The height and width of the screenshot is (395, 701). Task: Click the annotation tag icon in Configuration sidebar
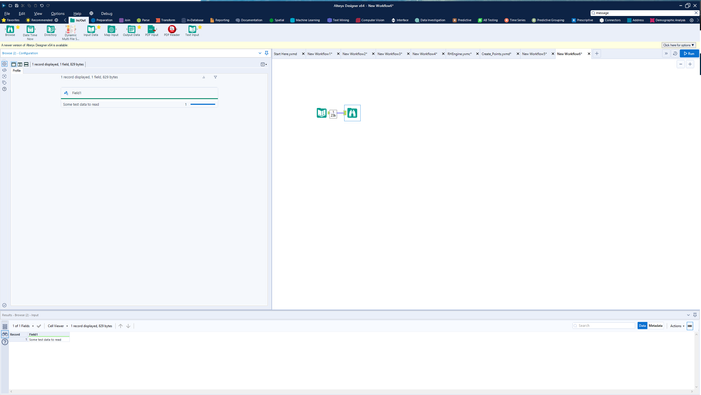click(x=4, y=83)
